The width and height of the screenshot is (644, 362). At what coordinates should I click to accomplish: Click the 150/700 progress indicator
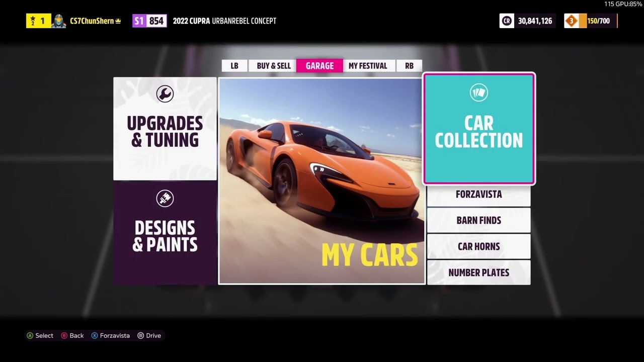coord(598,21)
